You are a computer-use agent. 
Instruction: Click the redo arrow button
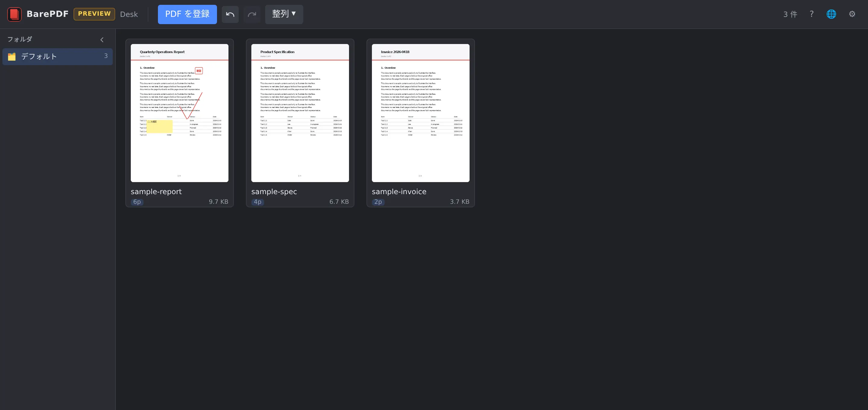coord(252,14)
